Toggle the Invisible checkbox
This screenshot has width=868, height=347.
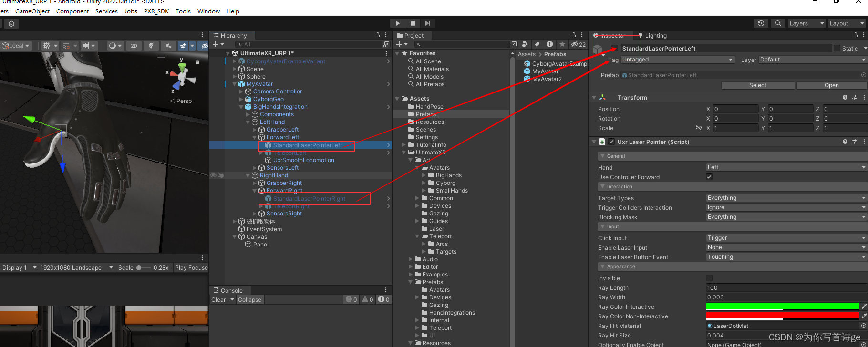coord(709,278)
